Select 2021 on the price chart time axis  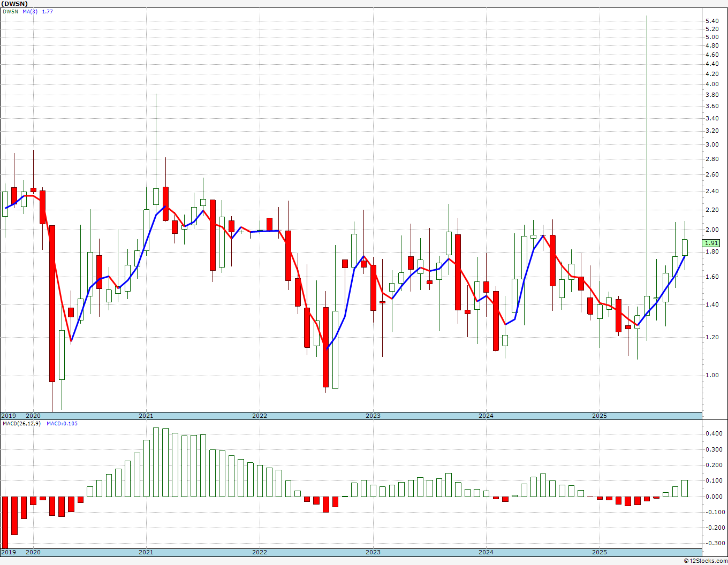tap(146, 416)
